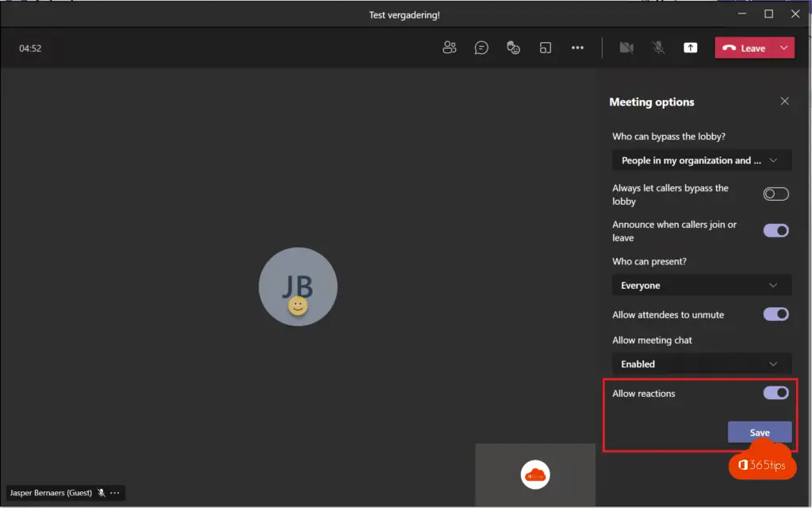Turn off Allow attendees to unmute
The image size is (812, 508).
[x=776, y=314]
